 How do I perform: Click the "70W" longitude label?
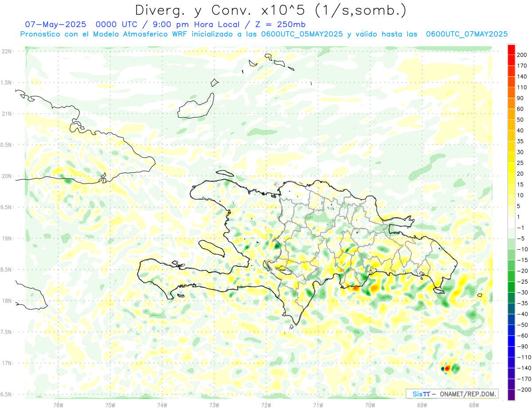click(370, 404)
